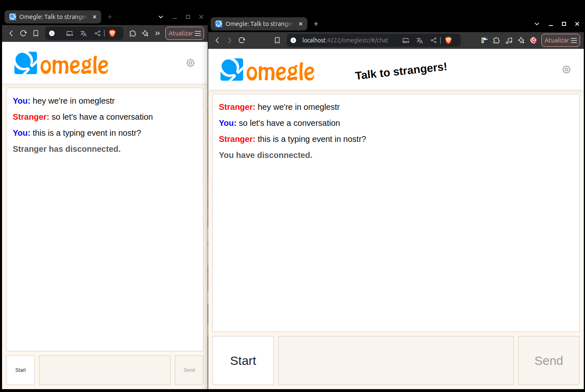Click the share icon in the address bar
The width and height of the screenshot is (585, 392).
[433, 40]
